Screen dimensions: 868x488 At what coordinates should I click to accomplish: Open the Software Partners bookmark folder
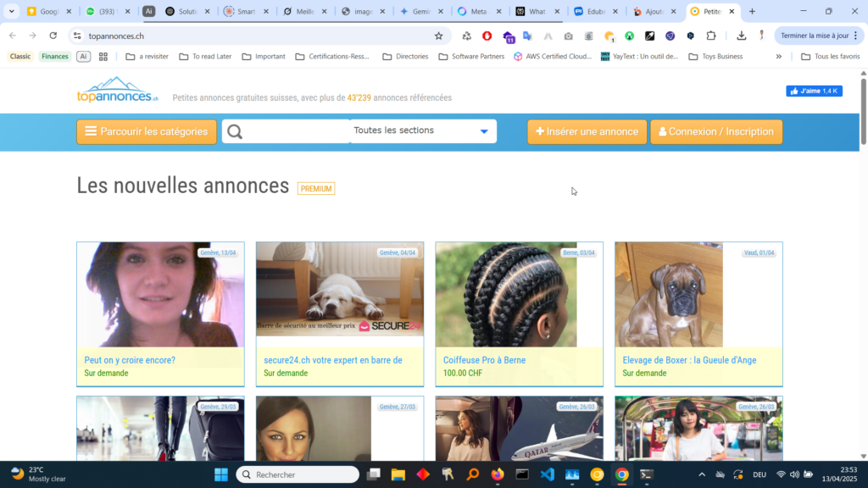click(x=471, y=57)
